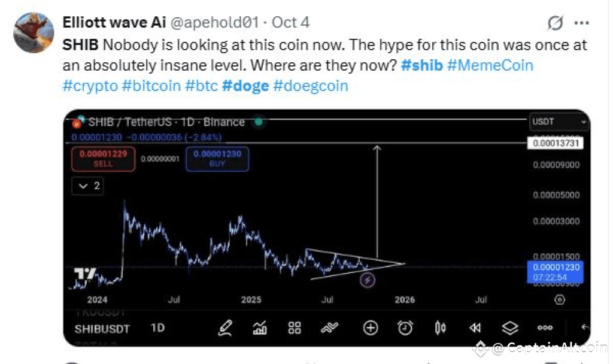
Task: Click the rewind bar replay icon
Action: tap(475, 328)
